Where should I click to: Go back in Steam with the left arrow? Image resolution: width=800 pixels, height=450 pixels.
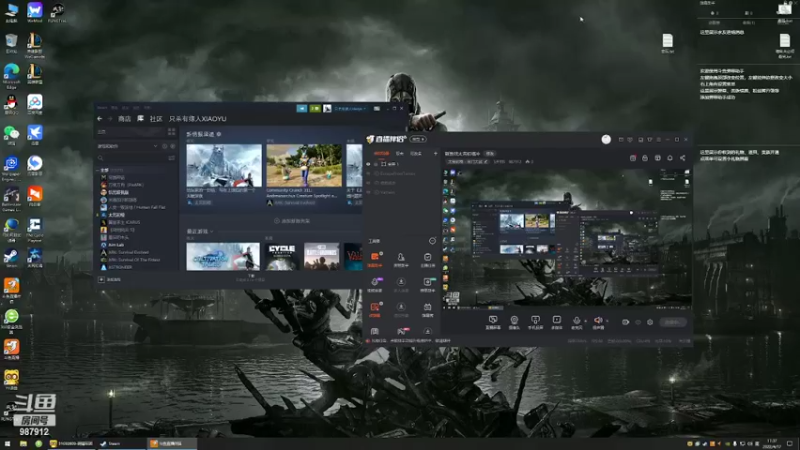point(99,119)
